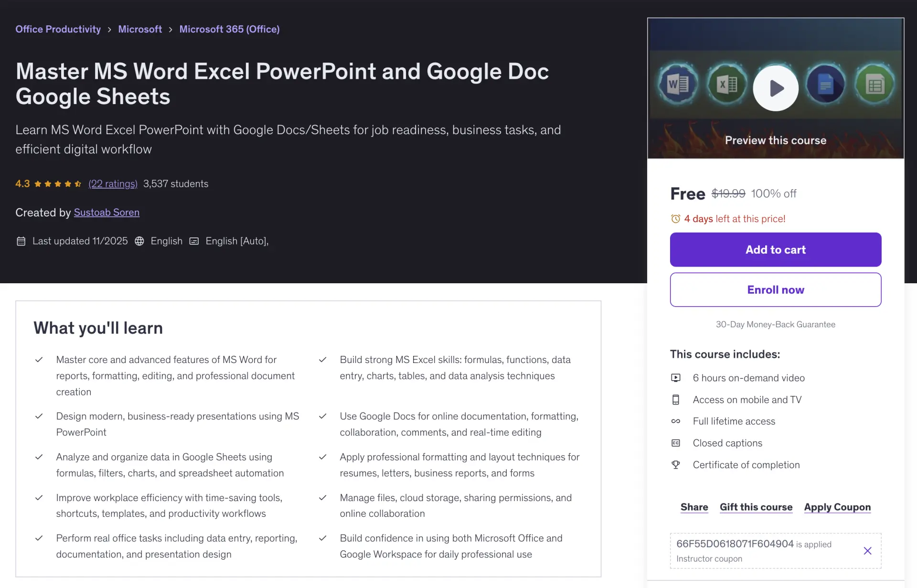Click the course subtitle description
The image size is (917, 588).
point(288,139)
